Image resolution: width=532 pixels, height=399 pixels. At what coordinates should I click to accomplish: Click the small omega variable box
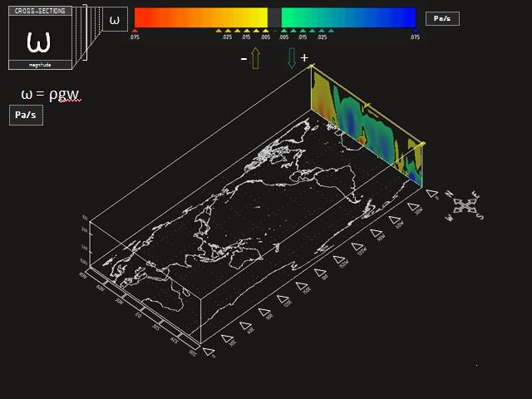115,20
